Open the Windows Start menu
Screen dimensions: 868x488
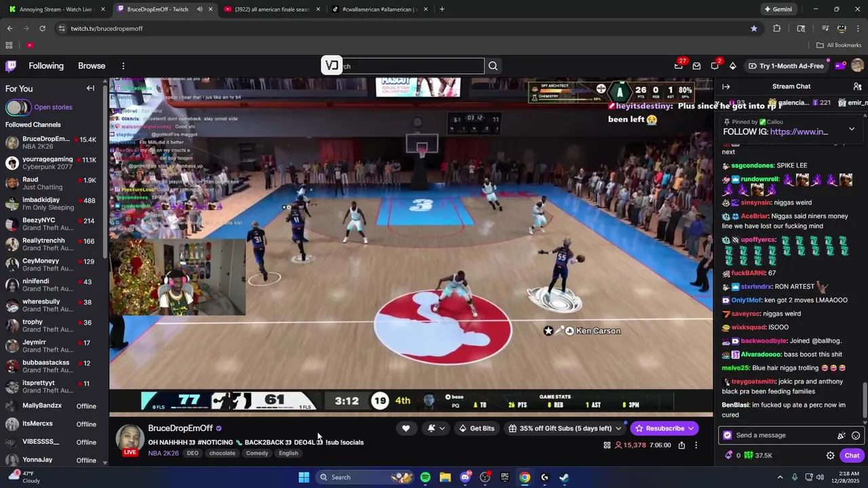pos(304,477)
